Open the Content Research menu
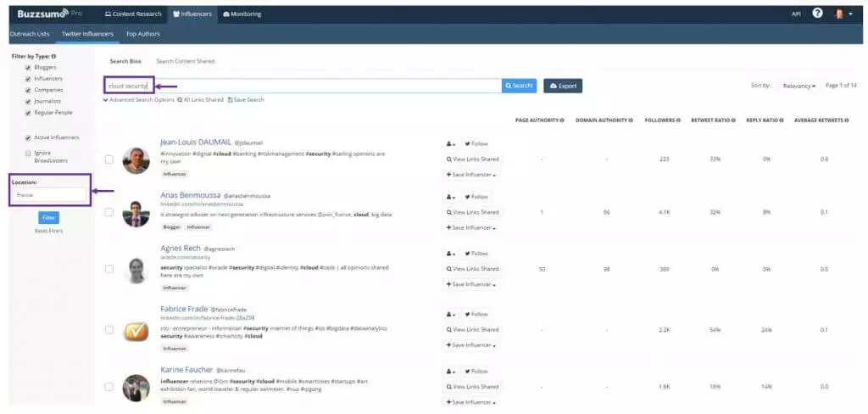 [133, 14]
